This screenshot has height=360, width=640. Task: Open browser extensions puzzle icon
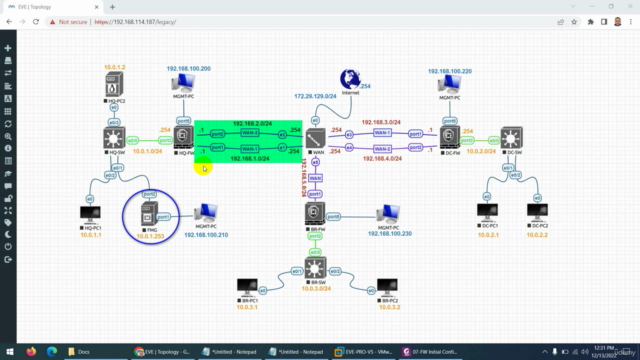[590, 22]
